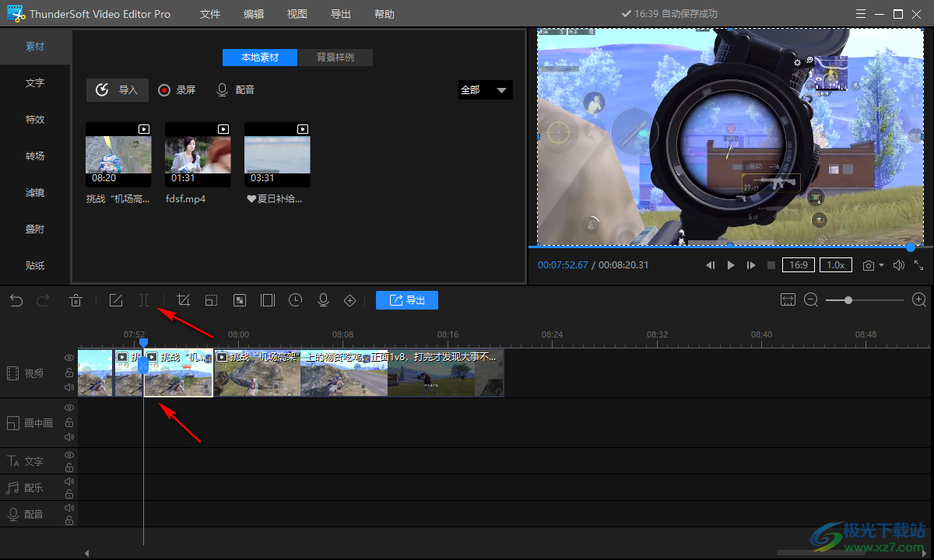This screenshot has width=934, height=560.
Task: Undo the last edit
Action: point(16,300)
